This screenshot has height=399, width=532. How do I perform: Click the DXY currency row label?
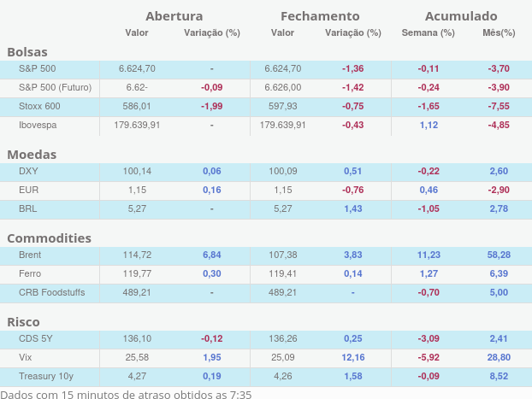(28, 171)
